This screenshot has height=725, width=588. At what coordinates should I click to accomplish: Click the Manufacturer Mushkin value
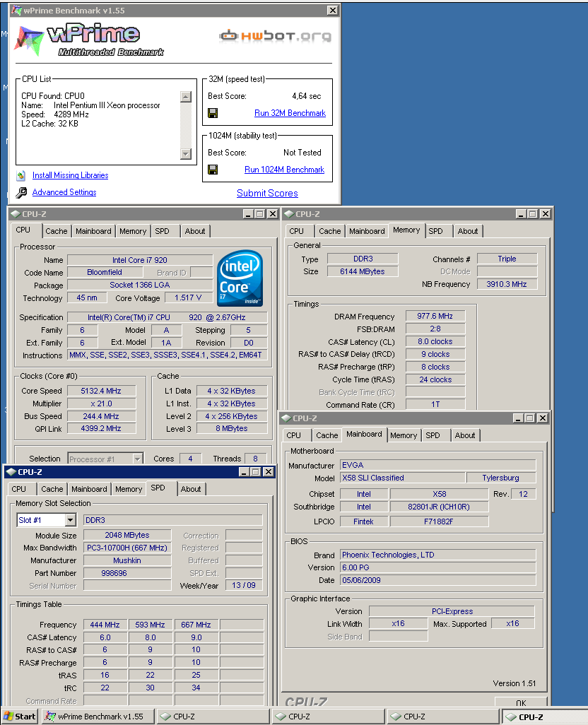point(127,560)
